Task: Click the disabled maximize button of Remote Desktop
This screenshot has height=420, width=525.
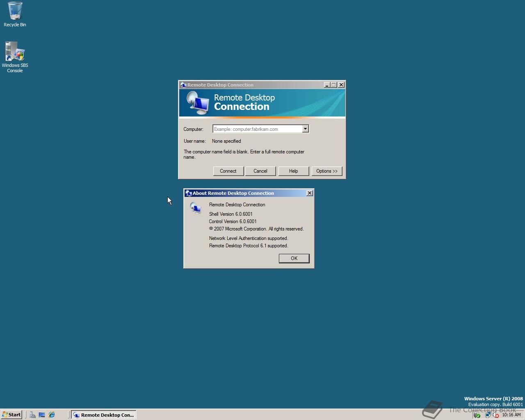Action: (x=334, y=85)
